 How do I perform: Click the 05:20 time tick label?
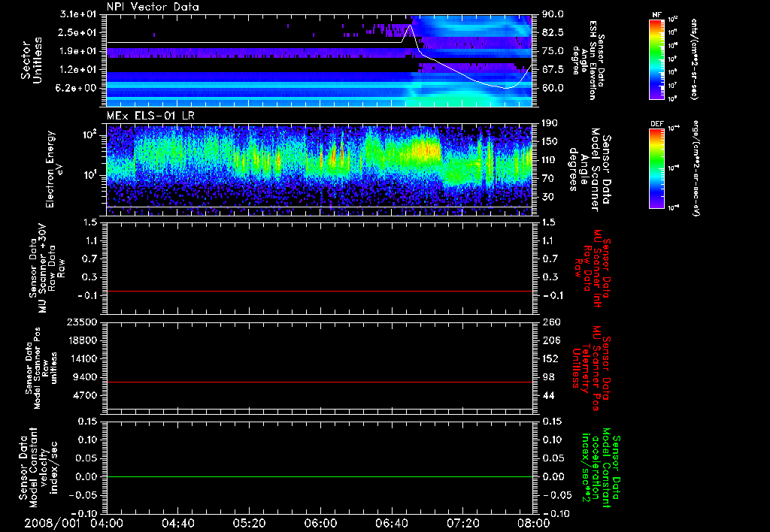(250, 523)
